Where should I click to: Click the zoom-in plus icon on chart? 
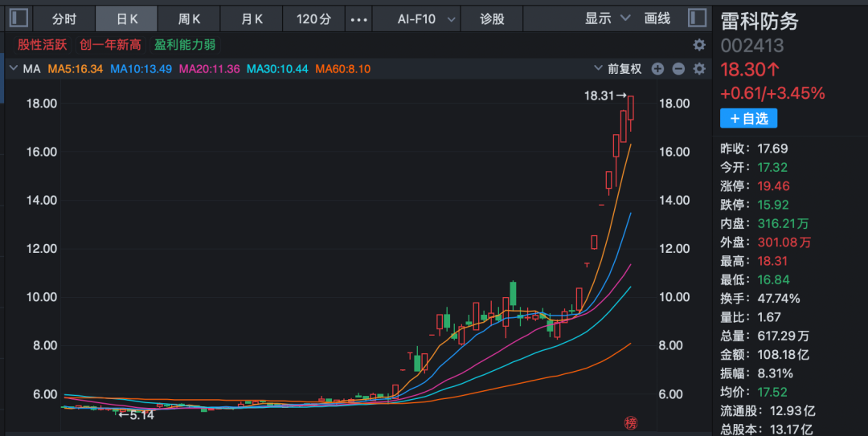tap(657, 69)
